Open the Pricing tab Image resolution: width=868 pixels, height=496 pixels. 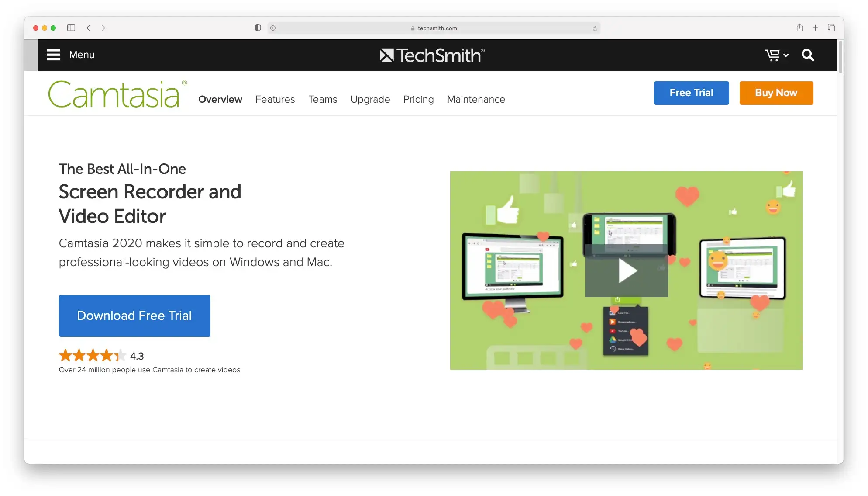pyautogui.click(x=418, y=100)
